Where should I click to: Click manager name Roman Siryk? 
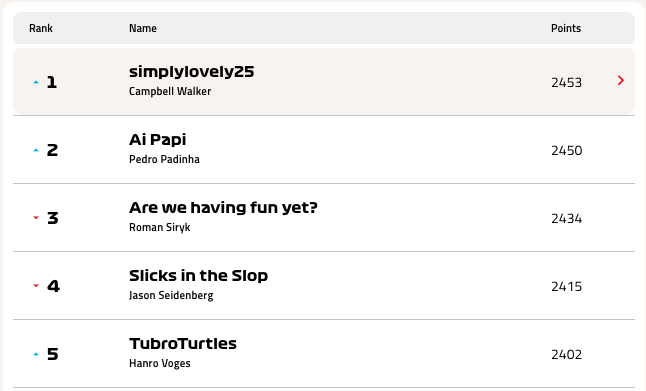click(159, 227)
